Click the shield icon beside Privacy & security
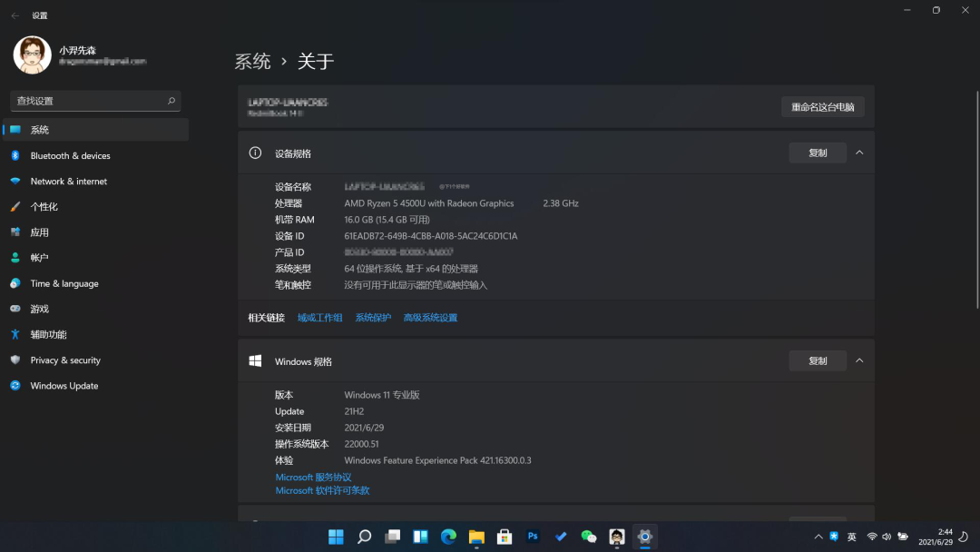The height and width of the screenshot is (552, 980). tap(15, 360)
